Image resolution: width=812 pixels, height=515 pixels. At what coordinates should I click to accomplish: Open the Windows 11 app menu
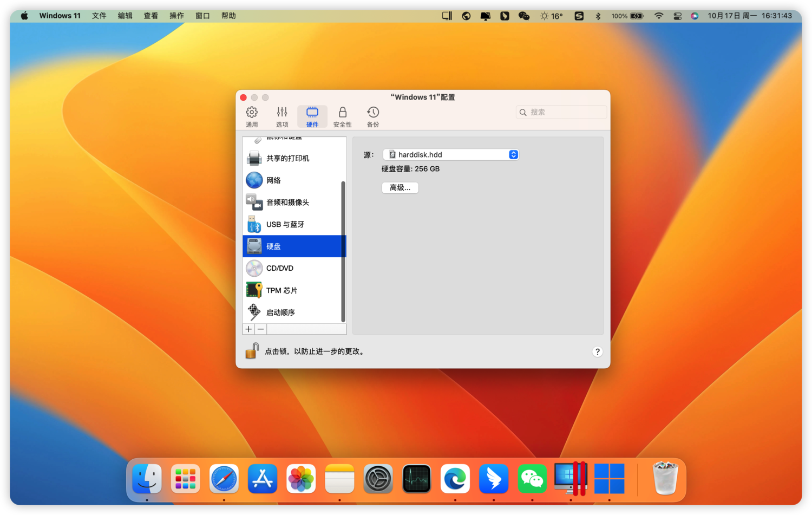(60, 16)
